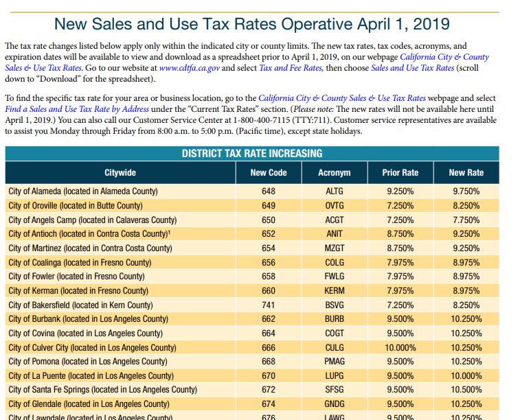This screenshot has width=520, height=420.
Task: Select the Citywide column header
Action: (120, 172)
